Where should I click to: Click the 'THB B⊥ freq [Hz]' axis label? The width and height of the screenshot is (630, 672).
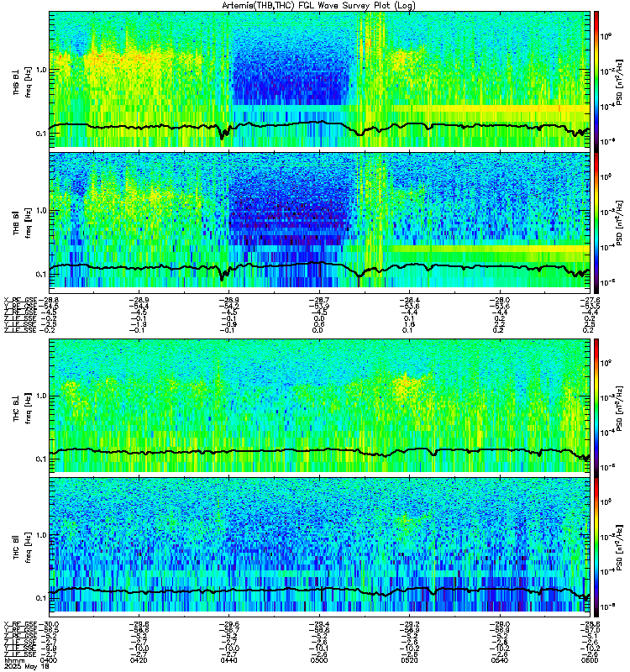click(x=22, y=81)
